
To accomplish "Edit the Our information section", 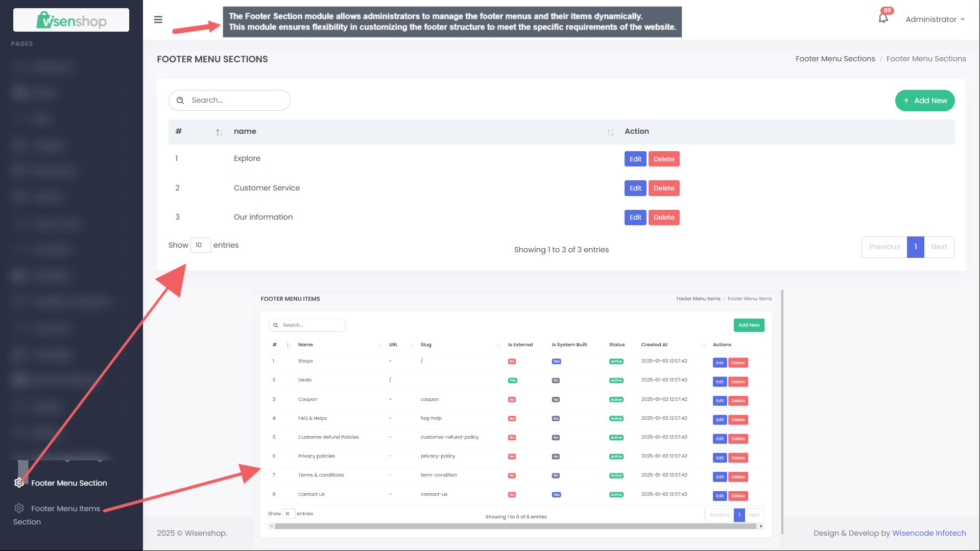I will tap(635, 218).
